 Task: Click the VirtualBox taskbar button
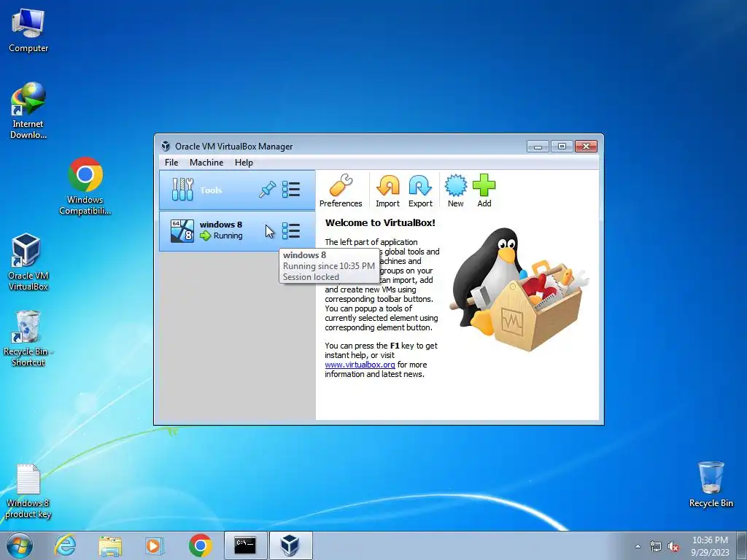pos(290,545)
